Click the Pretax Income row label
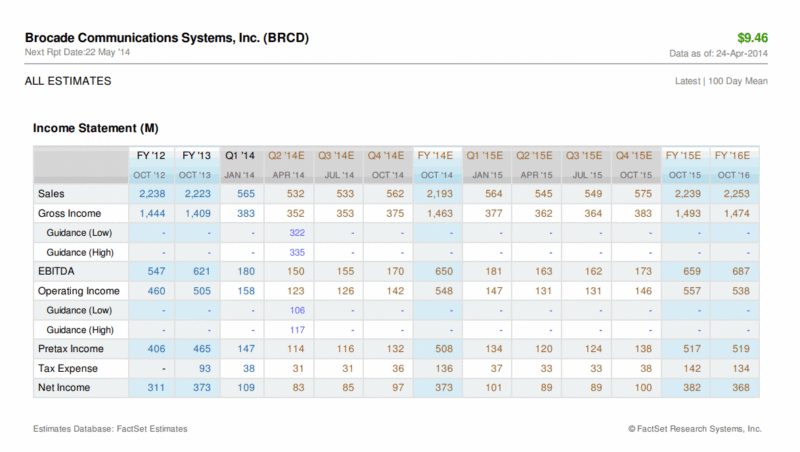 (70, 349)
